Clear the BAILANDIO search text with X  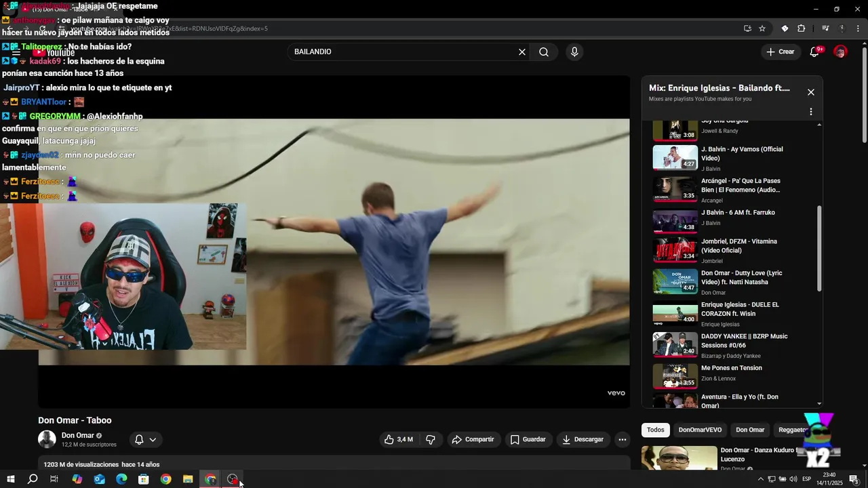click(x=522, y=52)
